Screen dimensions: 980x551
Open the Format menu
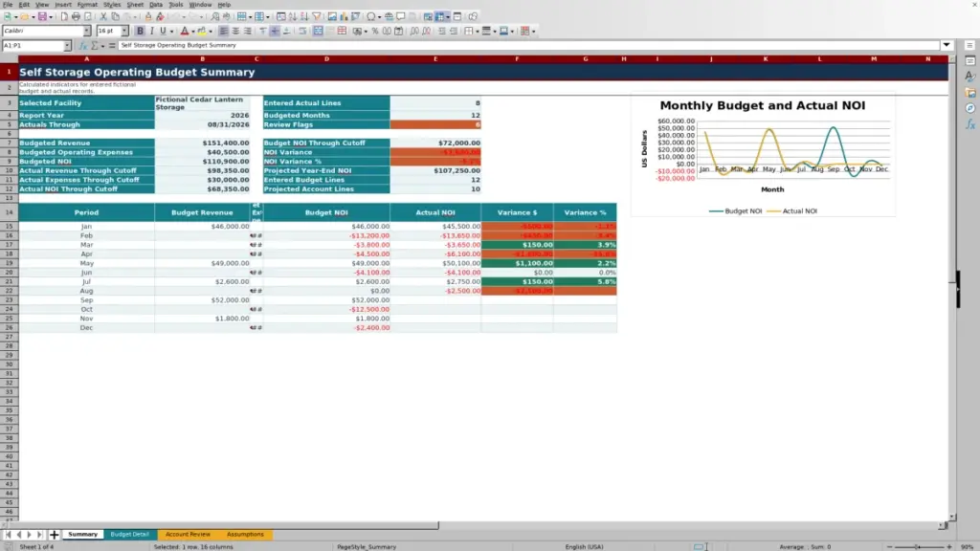(x=87, y=5)
